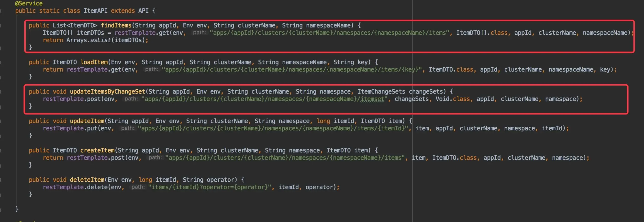Click the String key parameter in loadItem
Viewport: 644px width, 222px height.
click(x=350, y=62)
